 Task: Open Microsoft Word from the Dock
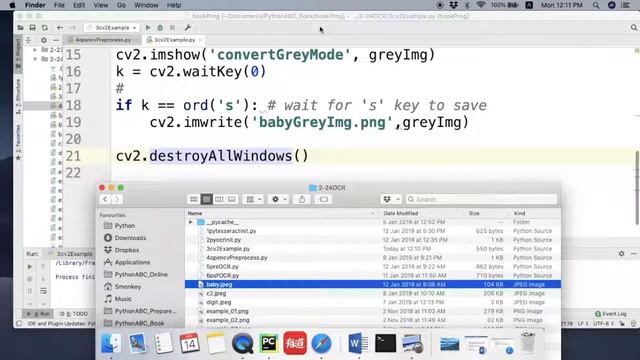click(358, 343)
